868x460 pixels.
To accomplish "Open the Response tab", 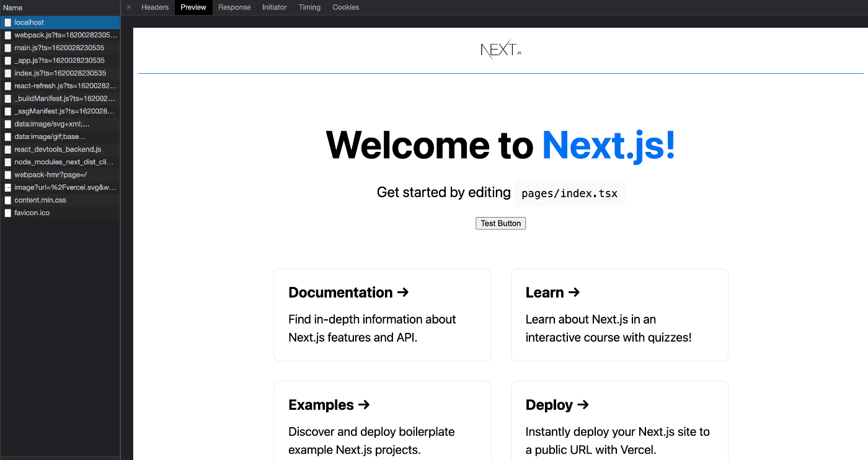I will click(234, 7).
